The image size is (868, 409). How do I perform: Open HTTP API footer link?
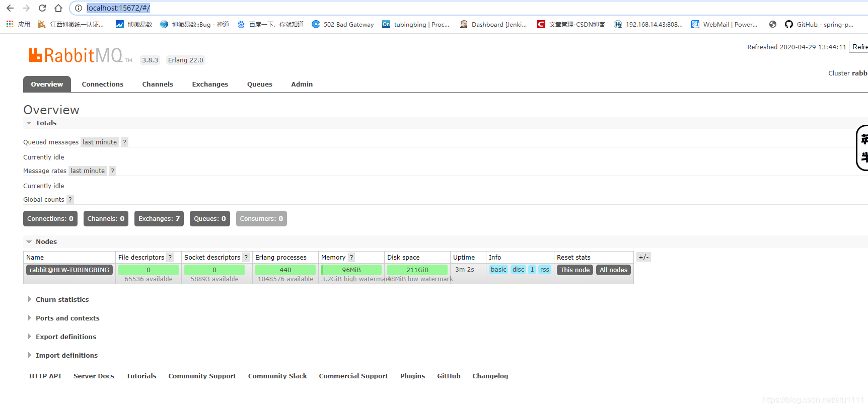[45, 376]
